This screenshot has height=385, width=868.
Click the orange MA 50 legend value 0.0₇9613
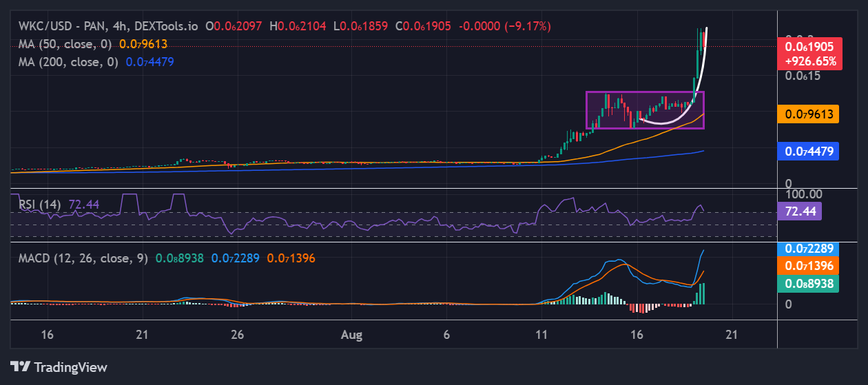tap(143, 44)
